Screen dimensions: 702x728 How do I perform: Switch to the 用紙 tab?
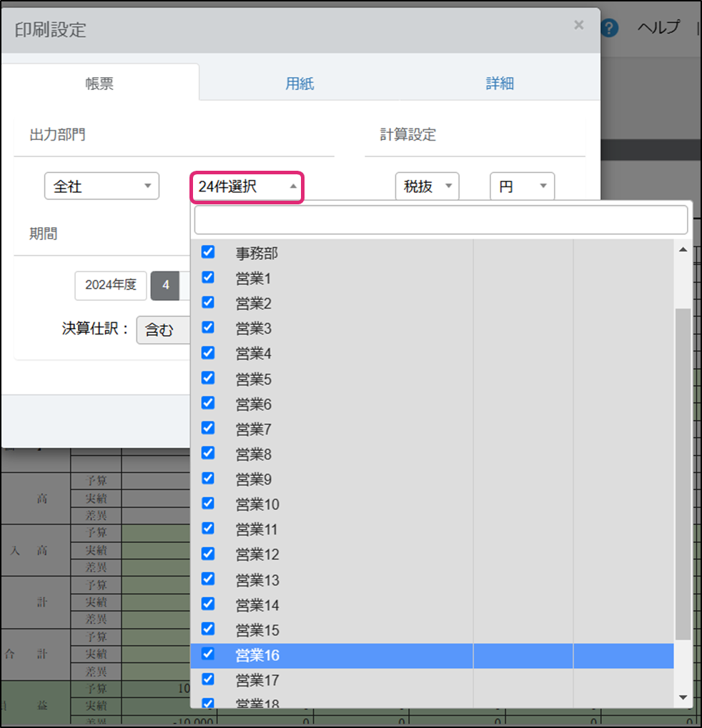[300, 83]
